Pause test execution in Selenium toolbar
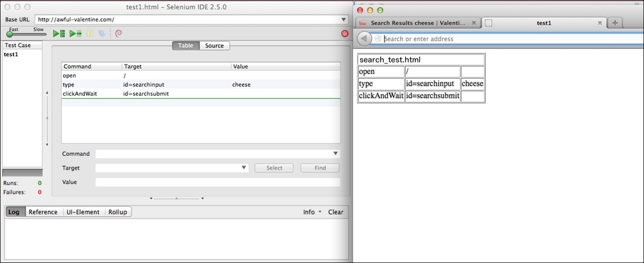Screen dimensions: 644x263 point(90,34)
